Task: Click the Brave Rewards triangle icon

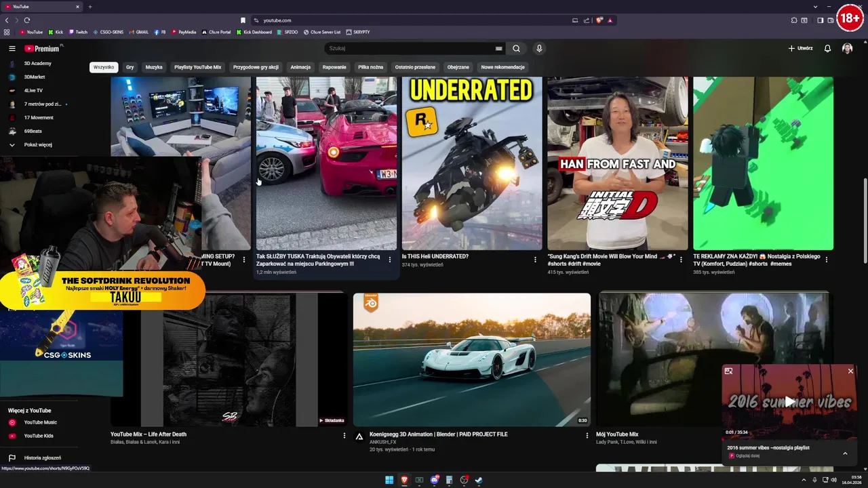Action: [x=610, y=20]
